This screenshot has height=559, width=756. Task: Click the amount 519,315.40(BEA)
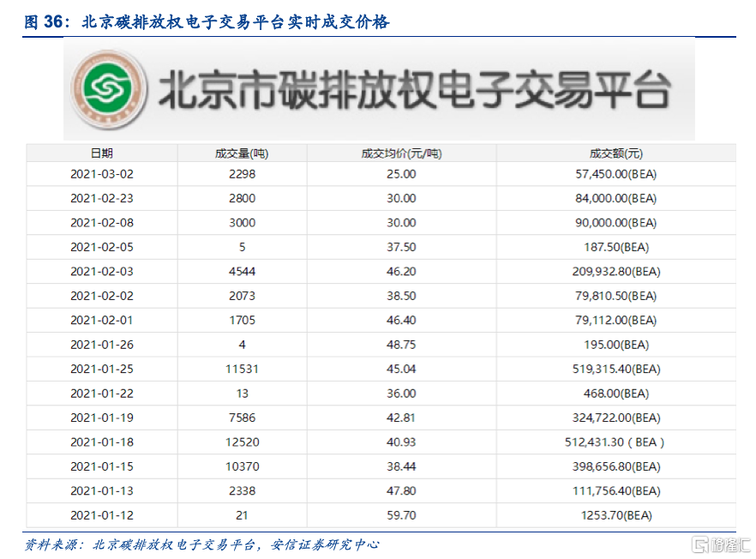[616, 369]
